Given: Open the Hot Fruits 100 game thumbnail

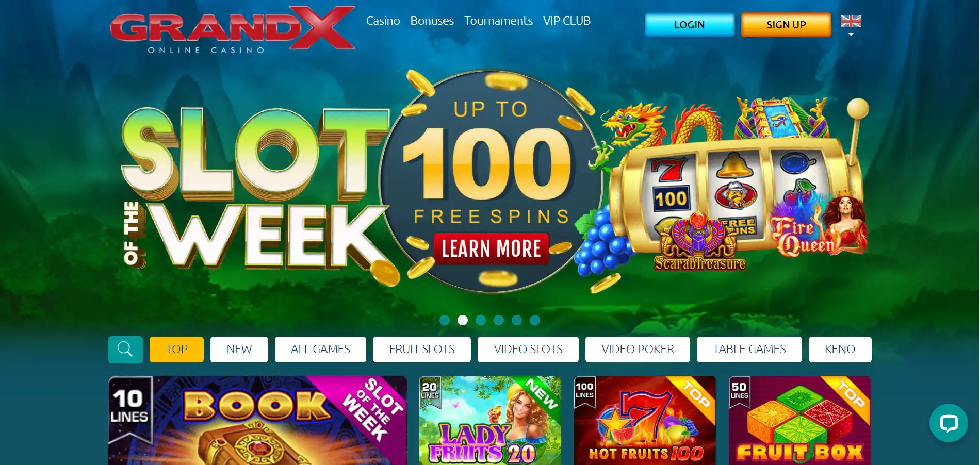Looking at the screenshot, I should pyautogui.click(x=645, y=421).
